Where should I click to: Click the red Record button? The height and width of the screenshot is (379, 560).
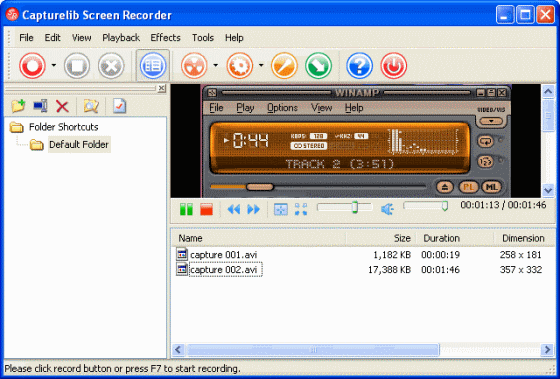coord(32,66)
